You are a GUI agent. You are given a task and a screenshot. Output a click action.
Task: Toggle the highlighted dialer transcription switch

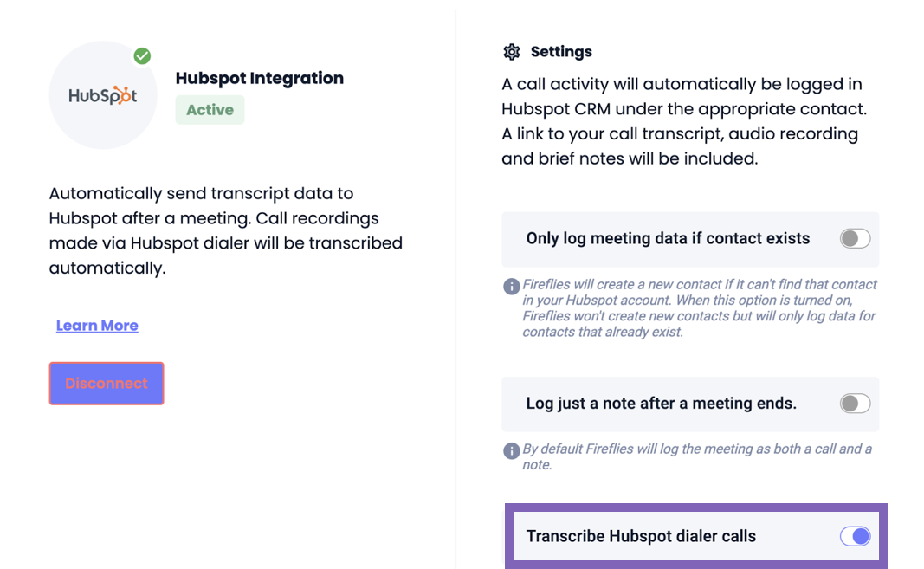(x=856, y=536)
